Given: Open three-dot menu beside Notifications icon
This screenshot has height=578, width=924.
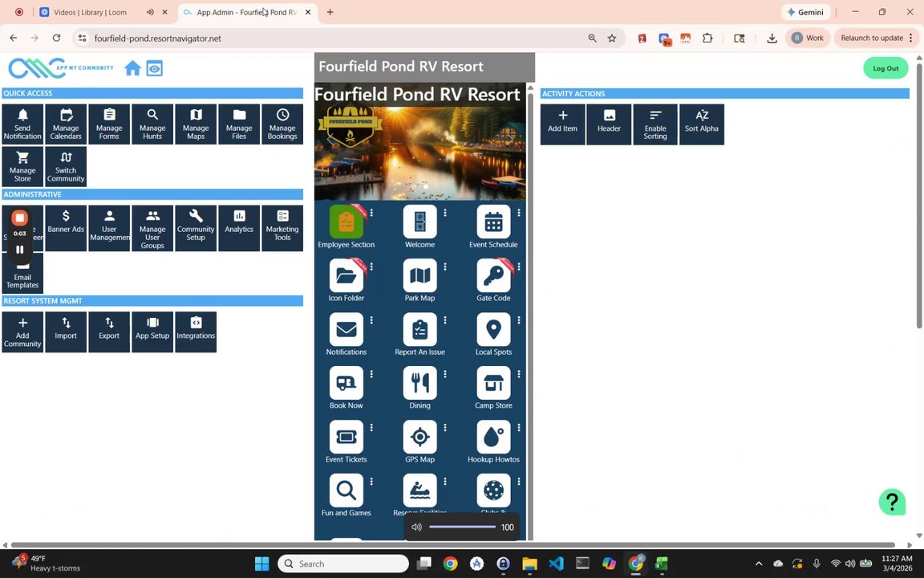Looking at the screenshot, I should (371, 320).
